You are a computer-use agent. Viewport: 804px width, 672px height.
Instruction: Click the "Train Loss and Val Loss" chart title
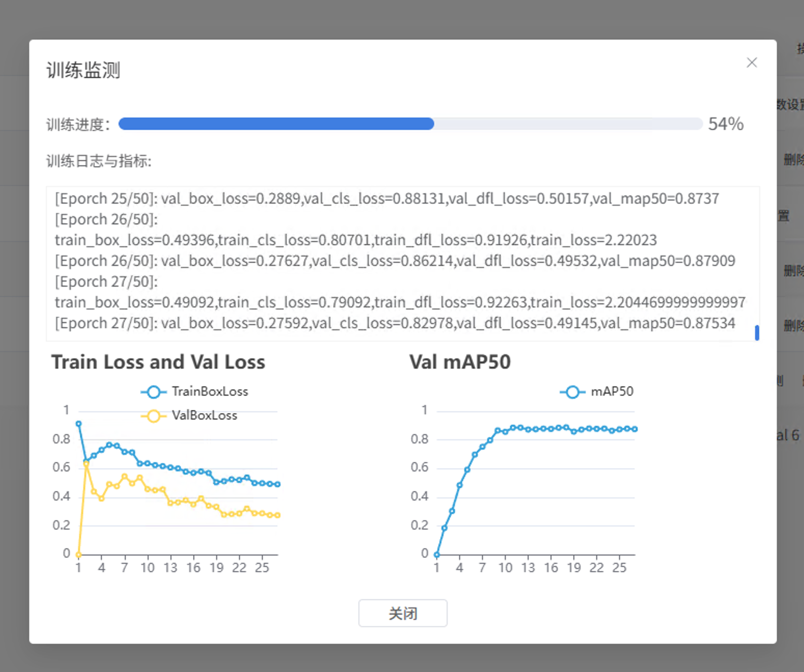(x=158, y=362)
